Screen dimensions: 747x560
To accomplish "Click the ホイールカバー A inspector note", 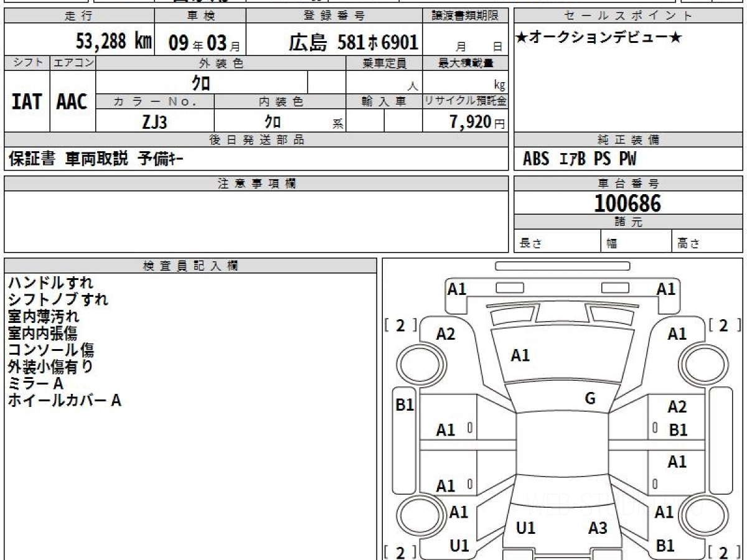I will [x=64, y=401].
